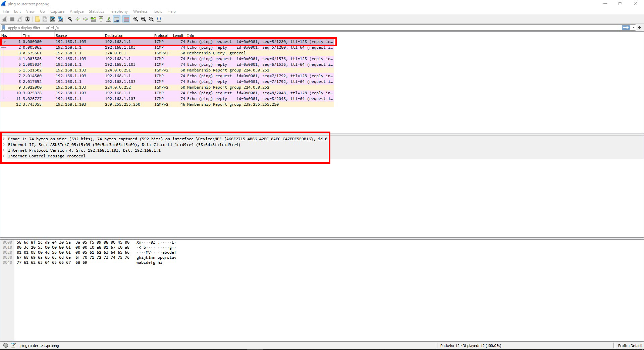Click the resize columns icon
Screen dimensions: 644x350
[x=159, y=19]
